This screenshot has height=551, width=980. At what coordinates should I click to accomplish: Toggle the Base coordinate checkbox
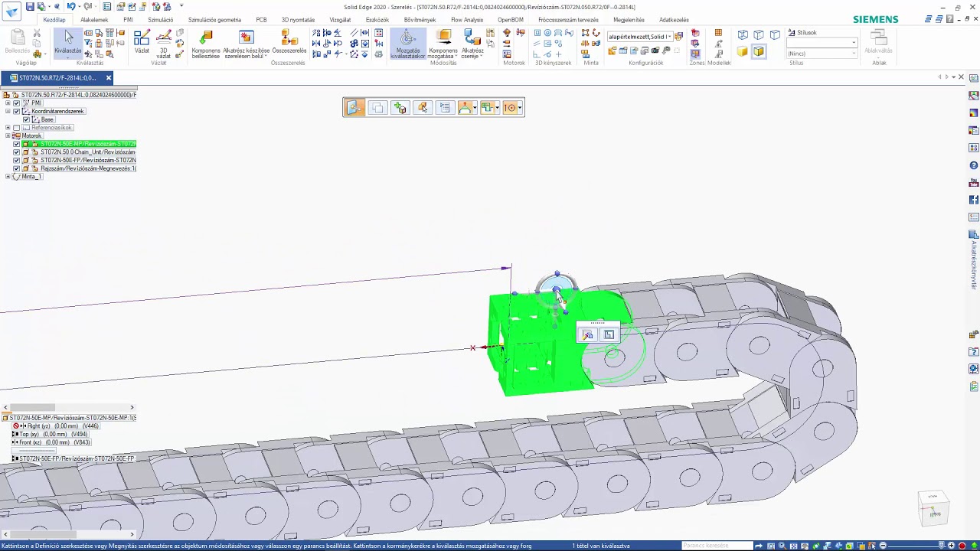[26, 119]
